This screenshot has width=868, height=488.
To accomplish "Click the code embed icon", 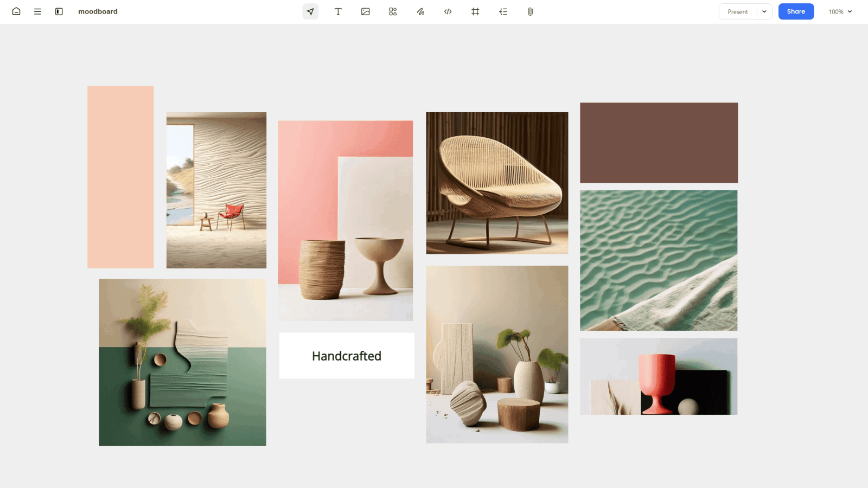I will pos(448,11).
